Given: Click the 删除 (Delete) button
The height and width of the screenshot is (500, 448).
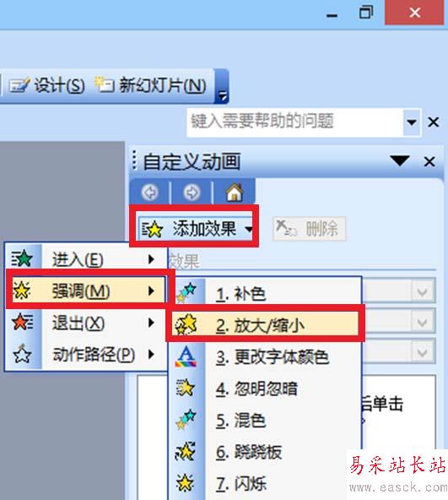Looking at the screenshot, I should point(310,228).
